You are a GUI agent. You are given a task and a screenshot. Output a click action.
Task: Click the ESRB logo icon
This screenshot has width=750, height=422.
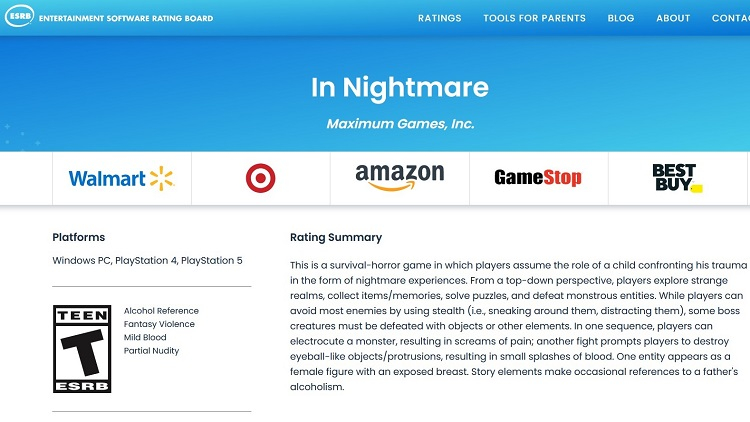(19, 18)
